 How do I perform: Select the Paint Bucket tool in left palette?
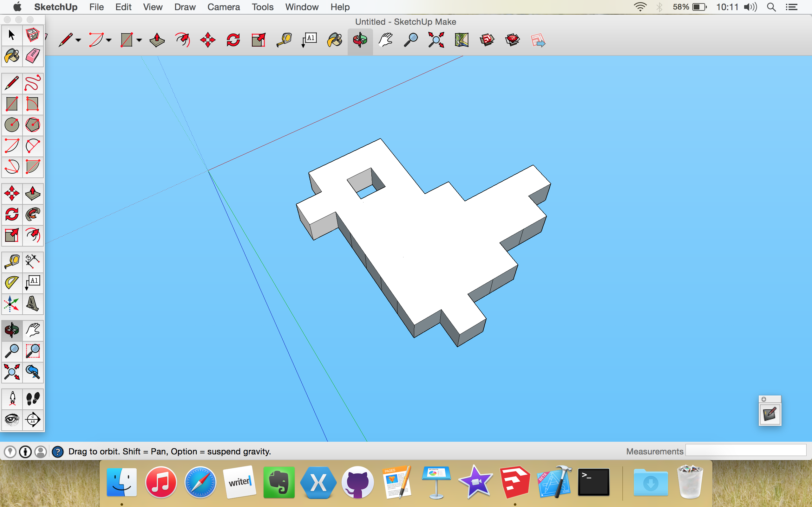[x=12, y=56]
